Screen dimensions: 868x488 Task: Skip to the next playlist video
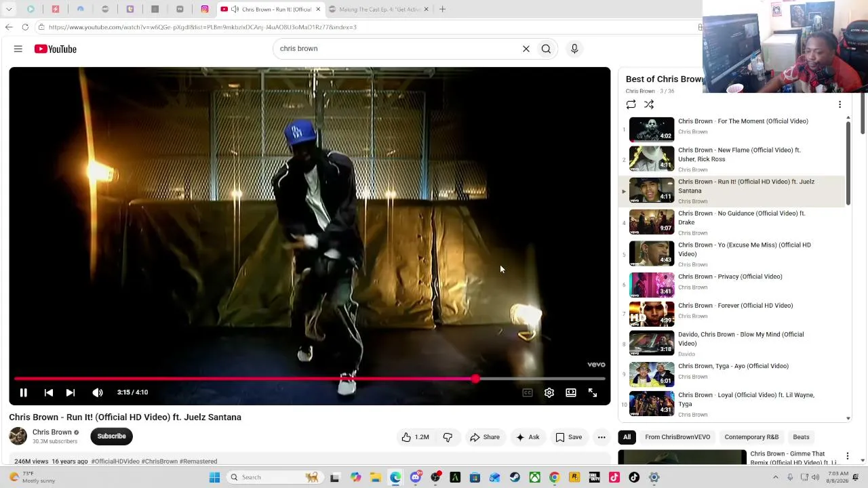tap(71, 392)
